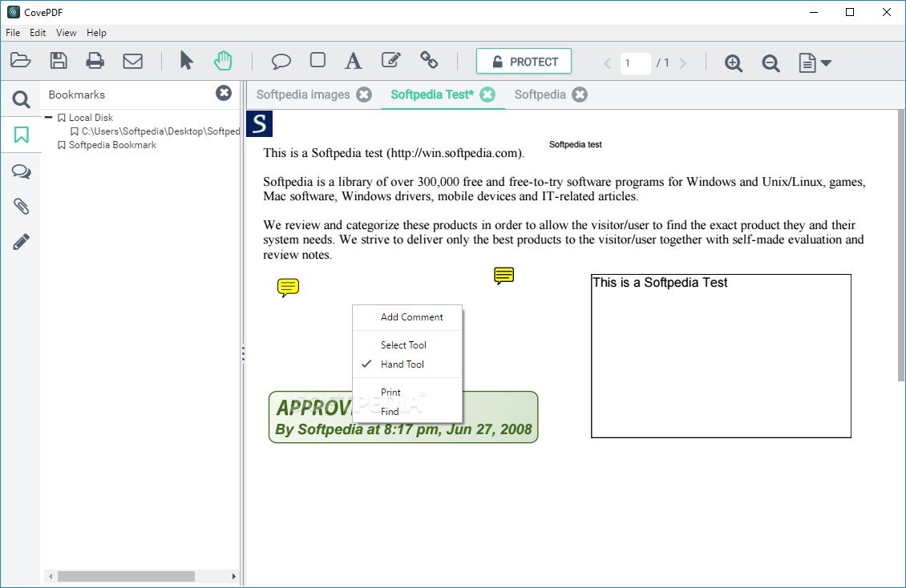Open the View menu

point(66,33)
